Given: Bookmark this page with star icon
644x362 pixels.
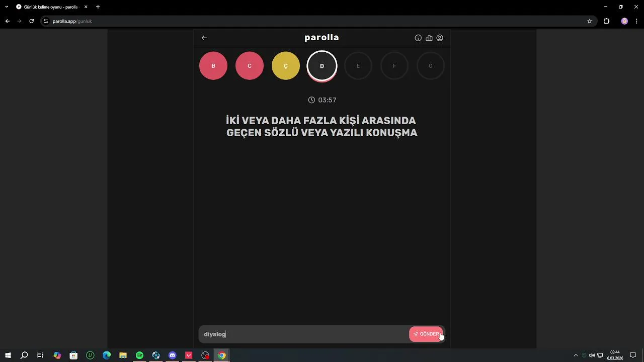Looking at the screenshot, I should (x=590, y=21).
